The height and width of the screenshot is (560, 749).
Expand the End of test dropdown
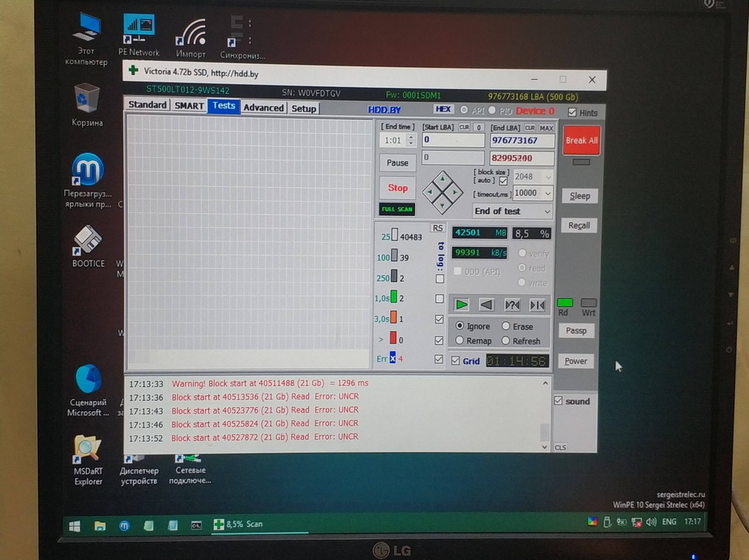547,211
